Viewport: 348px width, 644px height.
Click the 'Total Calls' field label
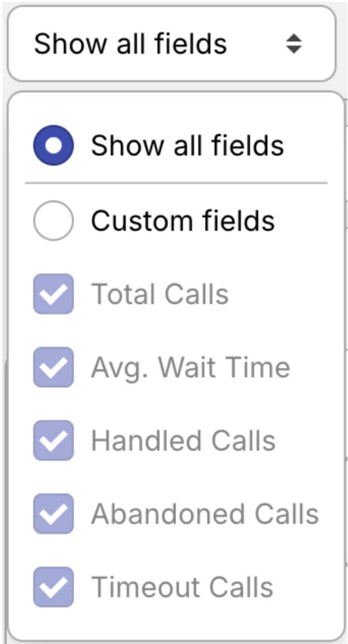[x=160, y=294]
